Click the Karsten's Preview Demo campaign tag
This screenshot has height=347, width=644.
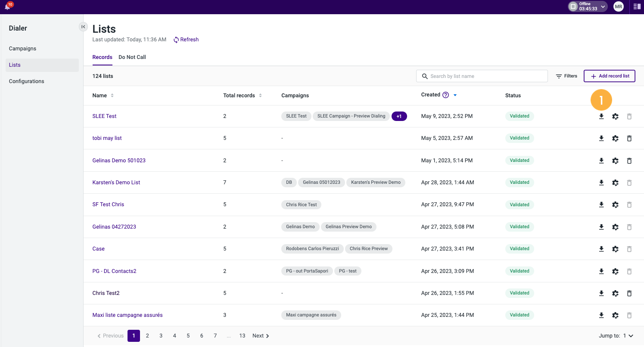click(376, 183)
